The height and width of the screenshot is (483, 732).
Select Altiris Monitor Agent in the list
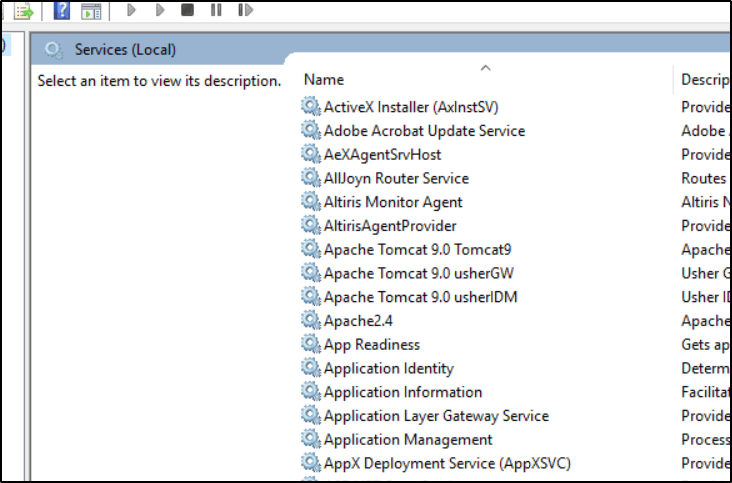(x=393, y=202)
